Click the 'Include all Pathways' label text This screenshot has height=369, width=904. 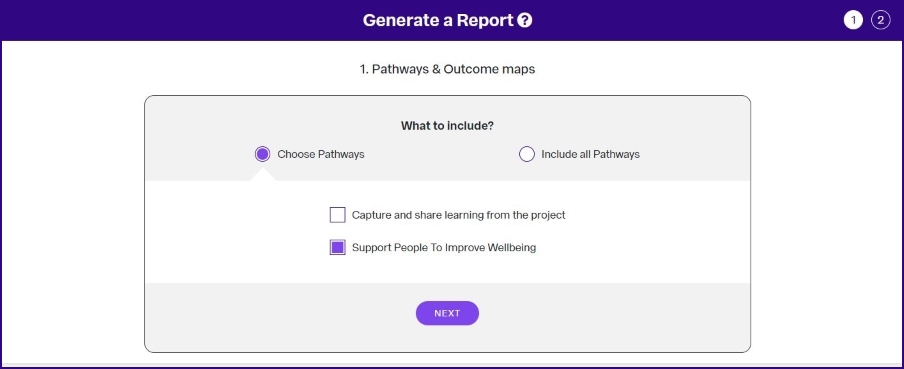[x=590, y=155]
